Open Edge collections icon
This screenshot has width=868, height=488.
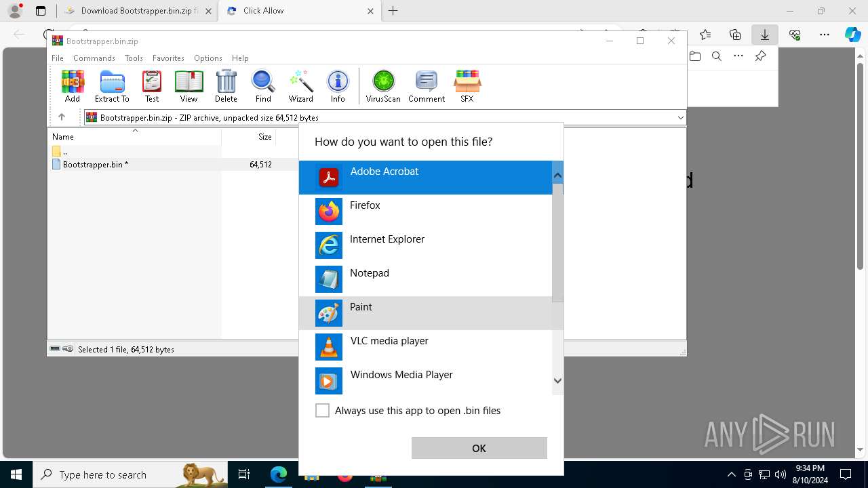[735, 35]
